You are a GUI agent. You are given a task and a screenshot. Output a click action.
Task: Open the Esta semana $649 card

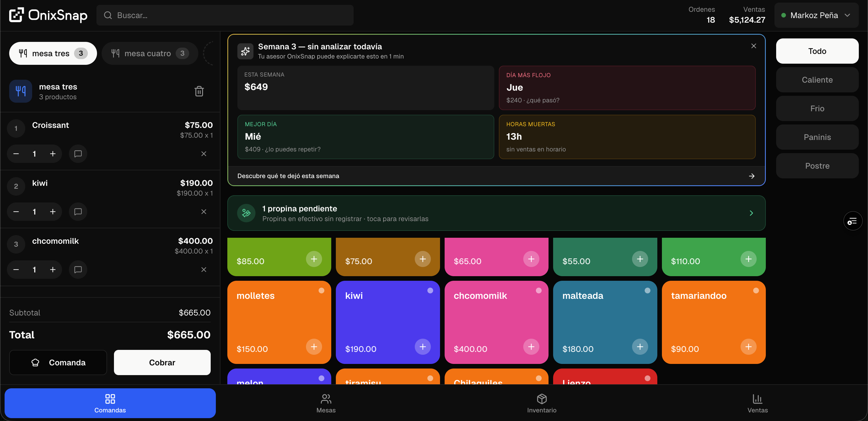click(x=366, y=88)
